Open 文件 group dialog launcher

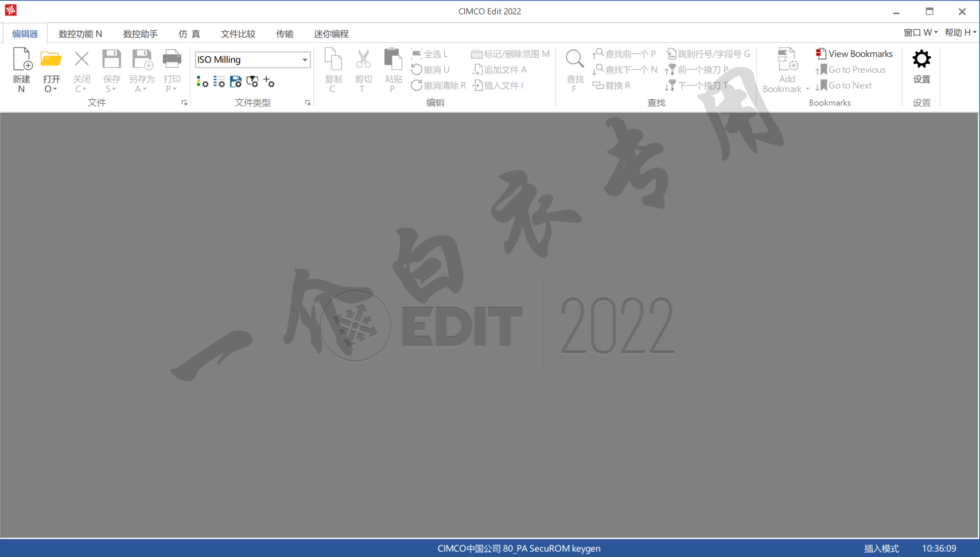pyautogui.click(x=184, y=103)
